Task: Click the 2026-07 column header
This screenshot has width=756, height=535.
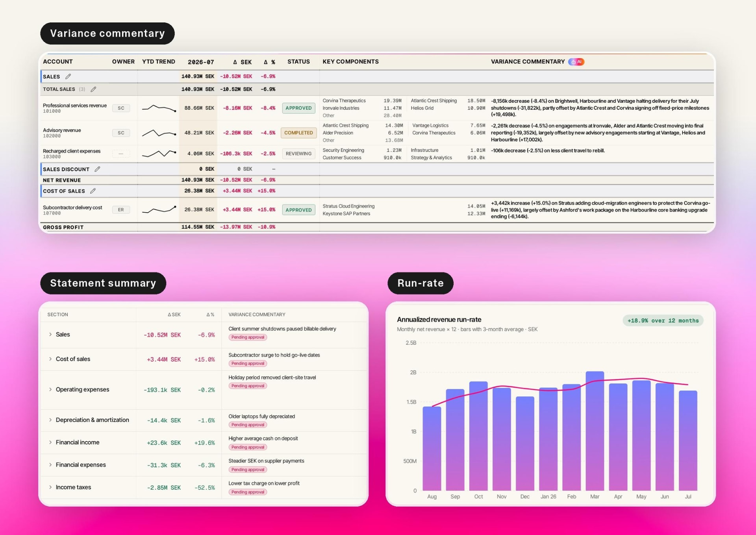Action: point(201,62)
